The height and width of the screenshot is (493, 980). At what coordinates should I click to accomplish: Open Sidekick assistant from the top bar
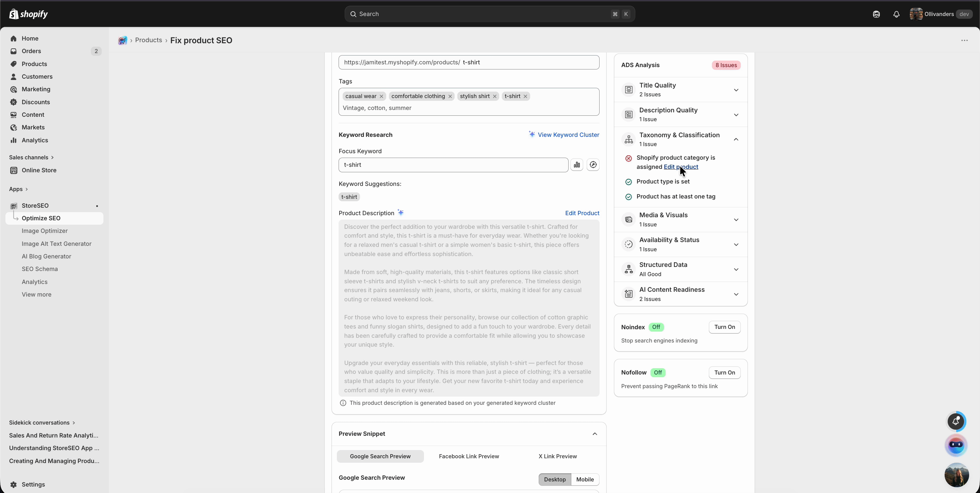coord(877,14)
